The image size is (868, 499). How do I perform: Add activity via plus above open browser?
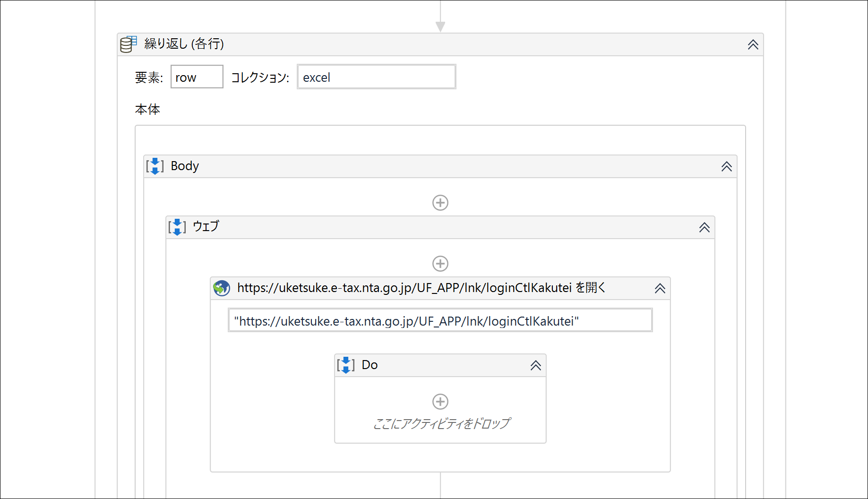(440, 264)
